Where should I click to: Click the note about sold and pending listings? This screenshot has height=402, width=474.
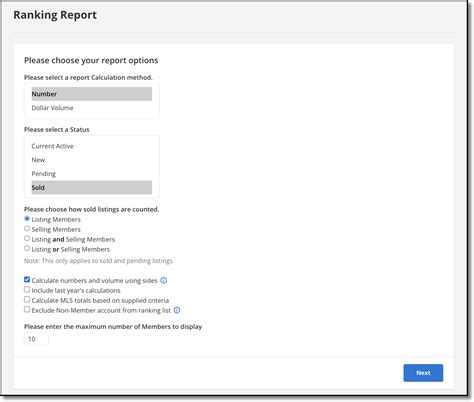point(99,261)
